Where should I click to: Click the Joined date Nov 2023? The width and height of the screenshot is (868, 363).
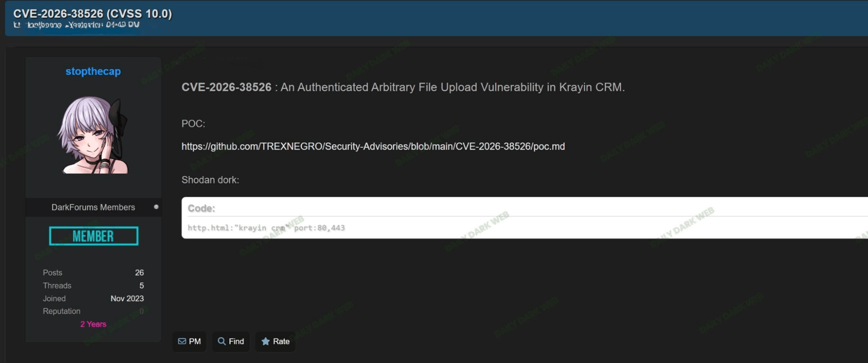click(127, 299)
